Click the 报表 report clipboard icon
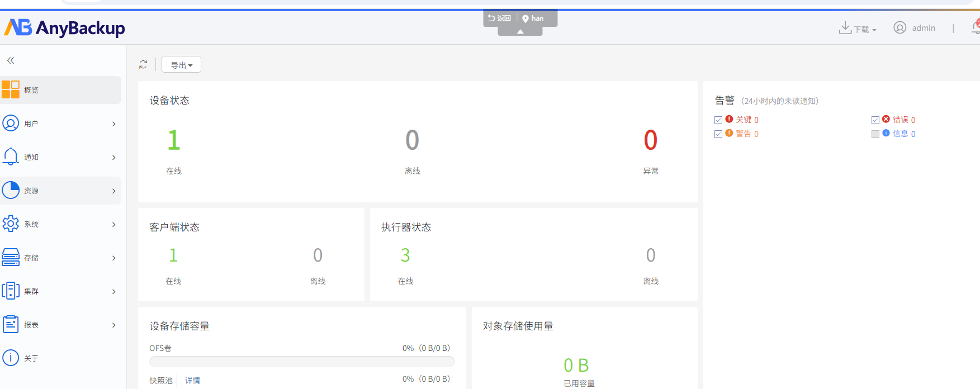This screenshot has width=980, height=389. 11,324
